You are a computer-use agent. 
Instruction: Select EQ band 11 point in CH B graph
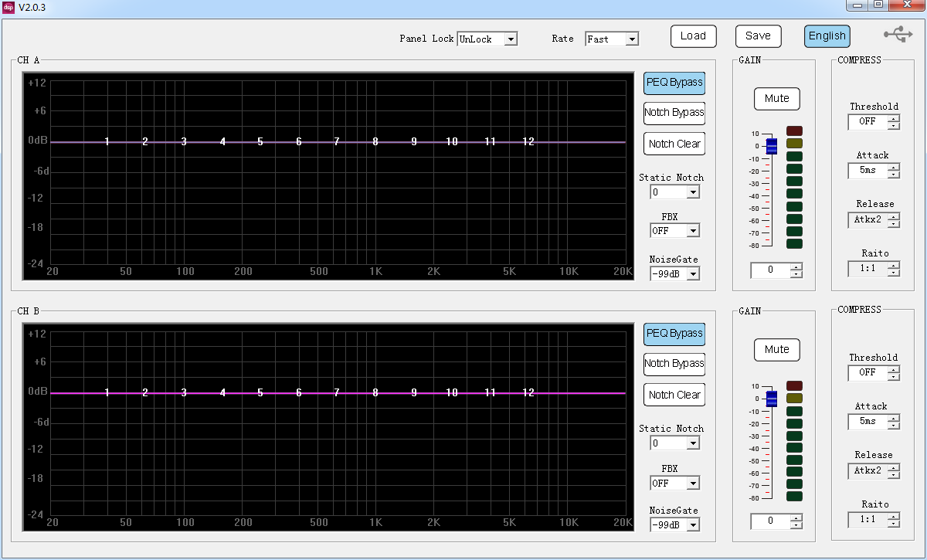pyautogui.click(x=490, y=392)
